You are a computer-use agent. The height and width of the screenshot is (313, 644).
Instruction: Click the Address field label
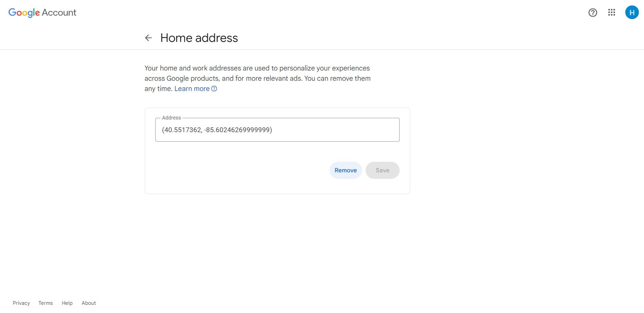pyautogui.click(x=171, y=118)
